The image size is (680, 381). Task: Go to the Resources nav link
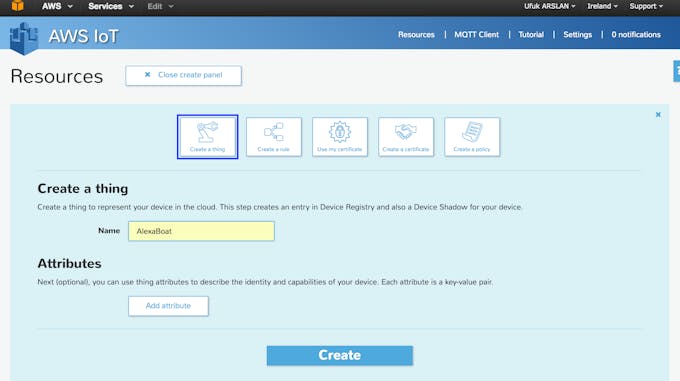[x=416, y=35]
